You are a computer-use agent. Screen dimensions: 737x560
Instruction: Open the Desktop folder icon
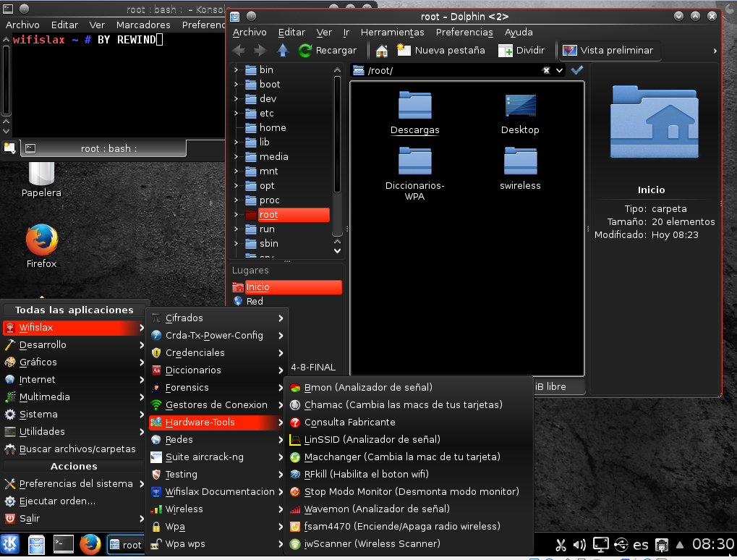[x=520, y=114]
